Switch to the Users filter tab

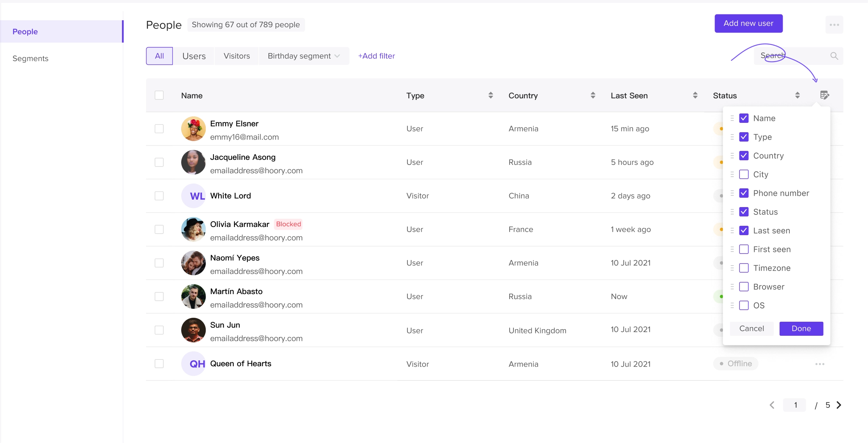[x=194, y=56]
